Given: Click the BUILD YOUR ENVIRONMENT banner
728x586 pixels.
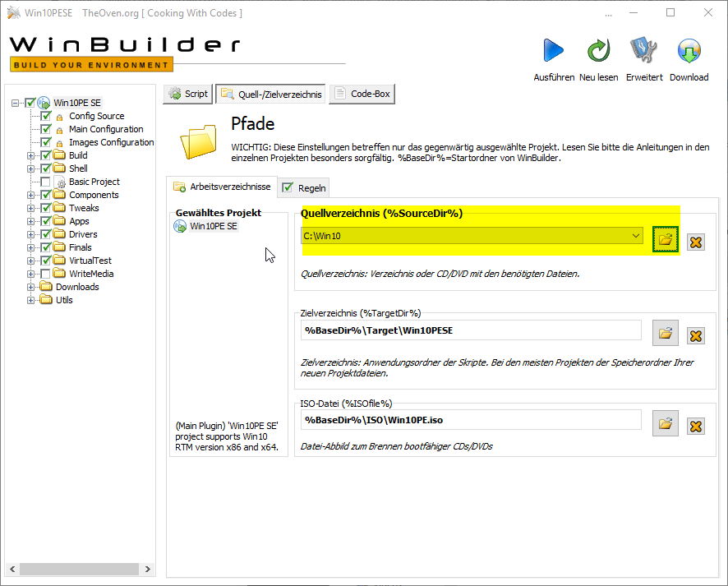Looking at the screenshot, I should (x=91, y=65).
